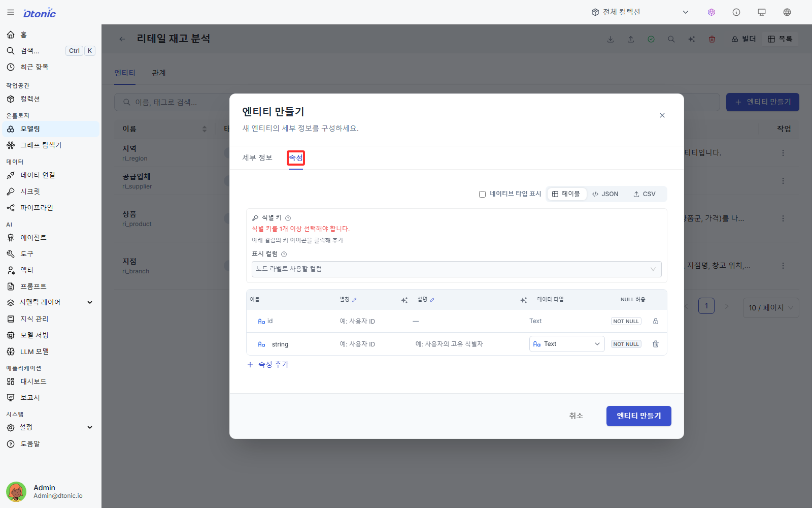This screenshot has width=812, height=508.
Task: Toggle NOT NULL on string row
Action: [626, 344]
